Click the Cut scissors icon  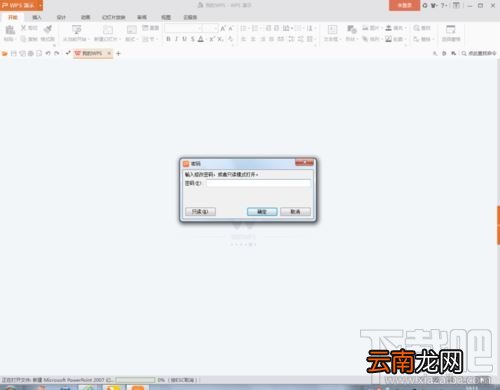point(23,28)
